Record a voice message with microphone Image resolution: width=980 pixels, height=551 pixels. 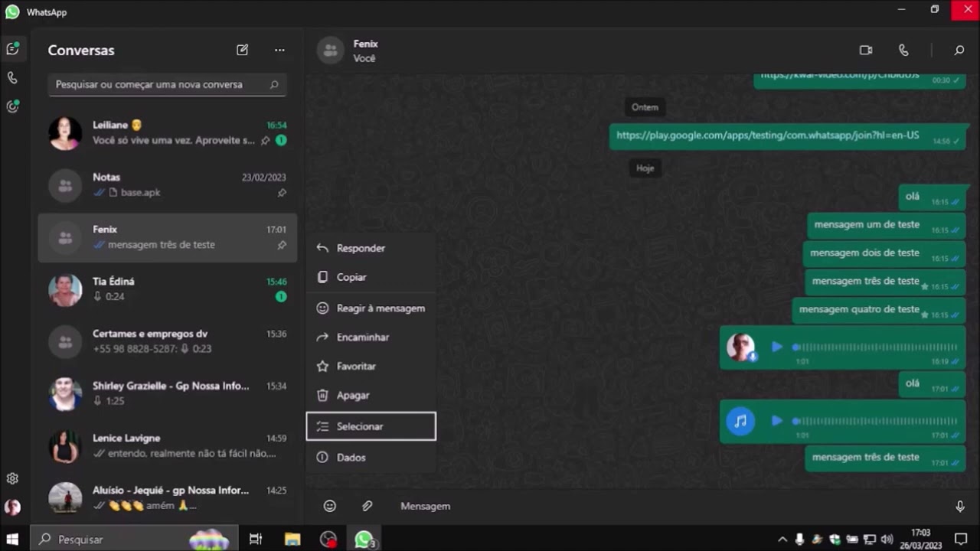(960, 506)
